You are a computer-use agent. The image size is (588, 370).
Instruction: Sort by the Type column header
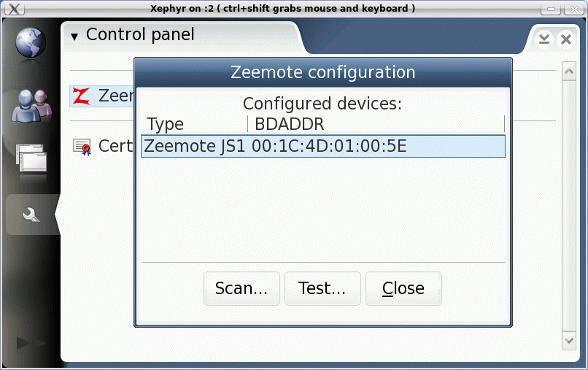click(194, 124)
